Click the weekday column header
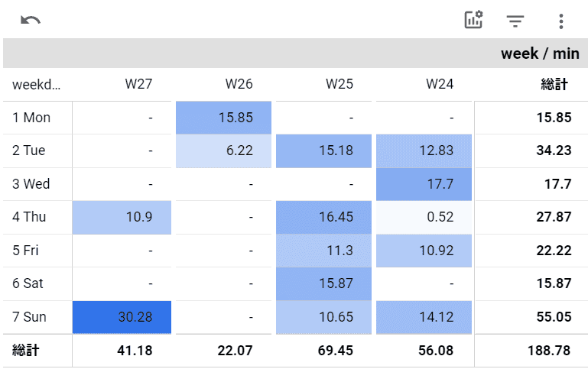Viewport: 588px width, 369px height. click(36, 84)
